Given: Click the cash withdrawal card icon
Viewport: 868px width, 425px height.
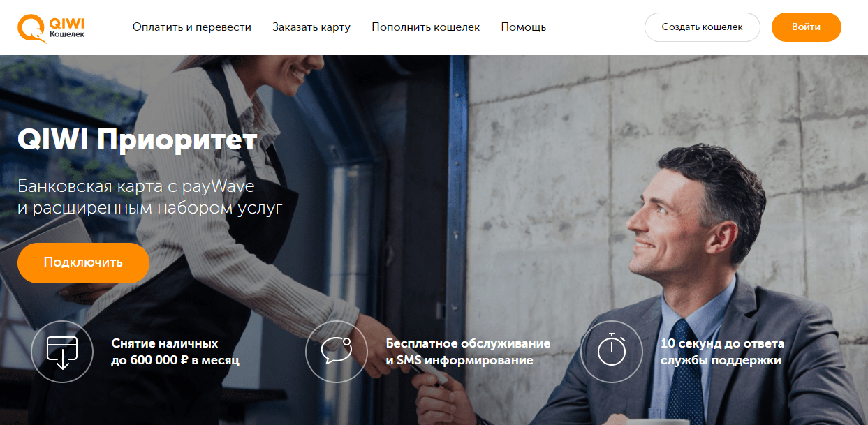Looking at the screenshot, I should coord(62,352).
